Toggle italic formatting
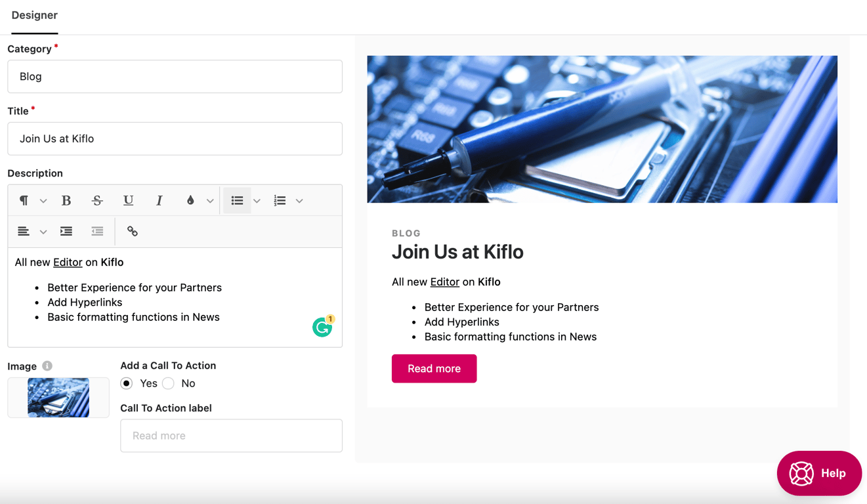 click(159, 201)
